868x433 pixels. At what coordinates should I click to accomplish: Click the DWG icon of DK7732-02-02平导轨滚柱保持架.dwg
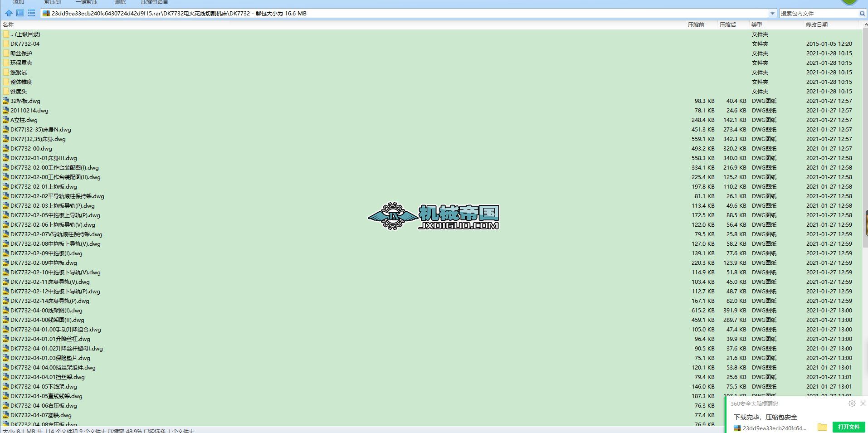pyautogui.click(x=6, y=196)
